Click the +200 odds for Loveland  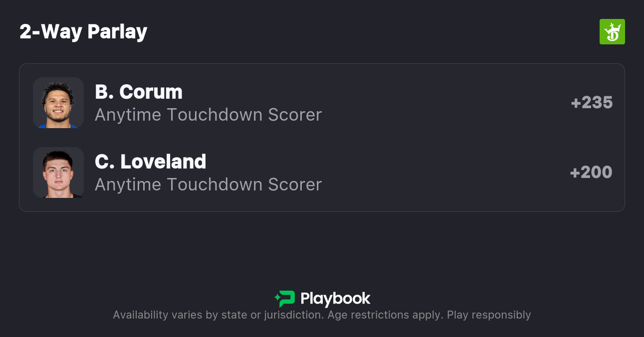(591, 172)
